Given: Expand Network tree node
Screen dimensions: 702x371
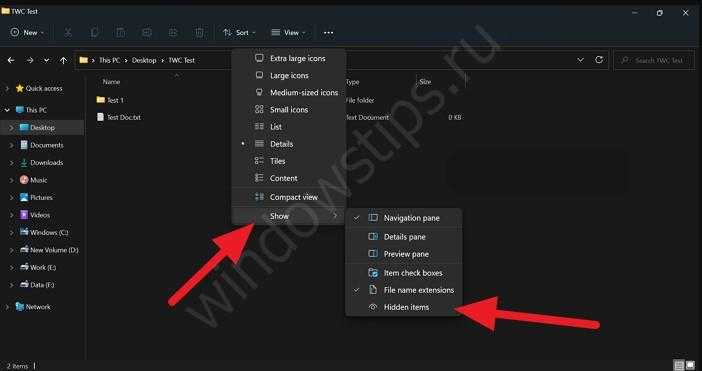Looking at the screenshot, I should 7,307.
